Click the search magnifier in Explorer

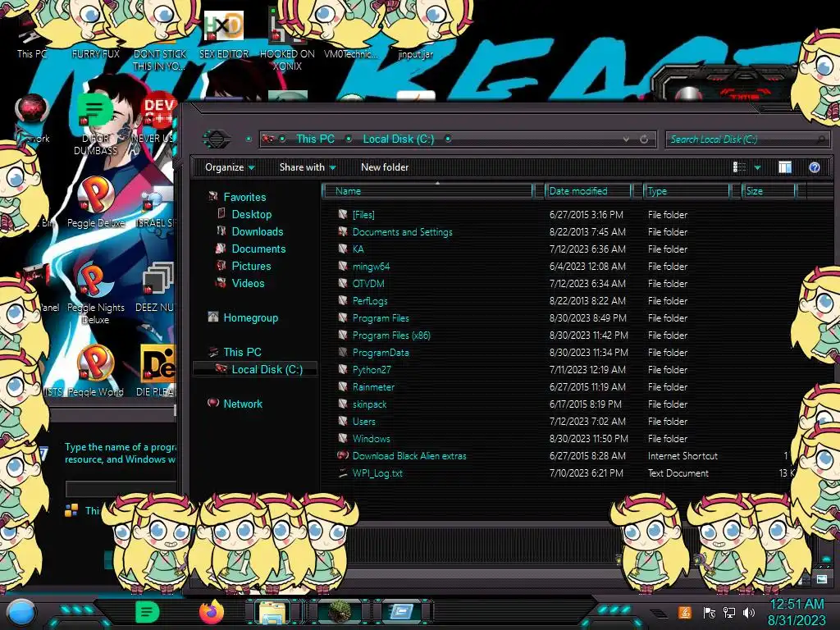[820, 139]
